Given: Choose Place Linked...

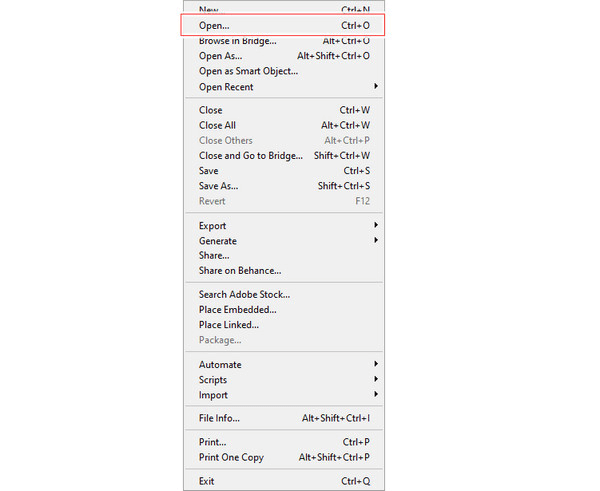Looking at the screenshot, I should point(284,325).
